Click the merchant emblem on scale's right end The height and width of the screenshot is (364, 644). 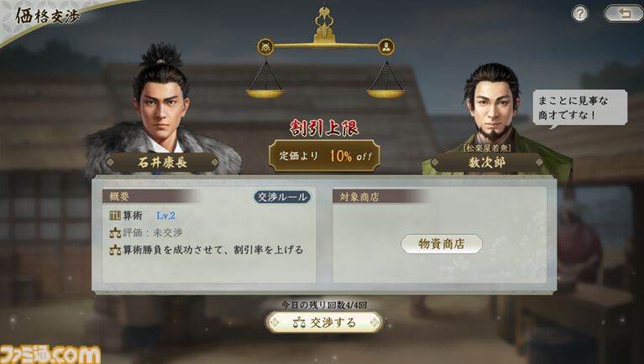pos(386,46)
